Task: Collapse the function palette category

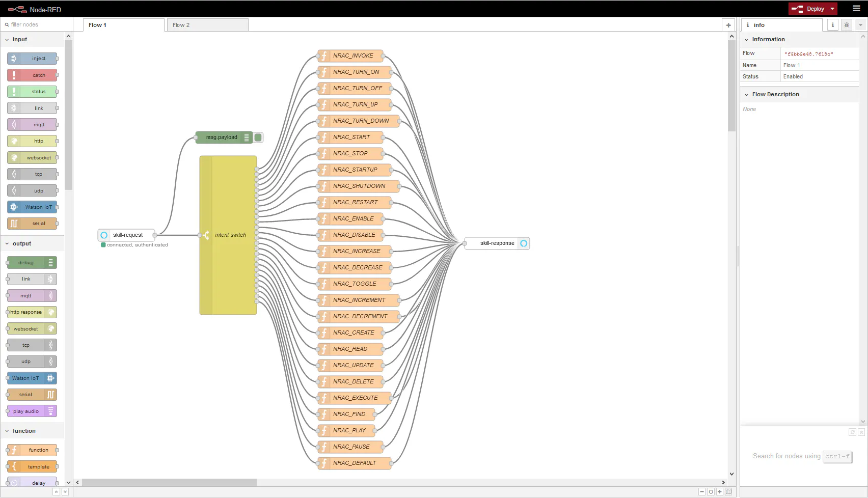Action: pyautogui.click(x=33, y=431)
